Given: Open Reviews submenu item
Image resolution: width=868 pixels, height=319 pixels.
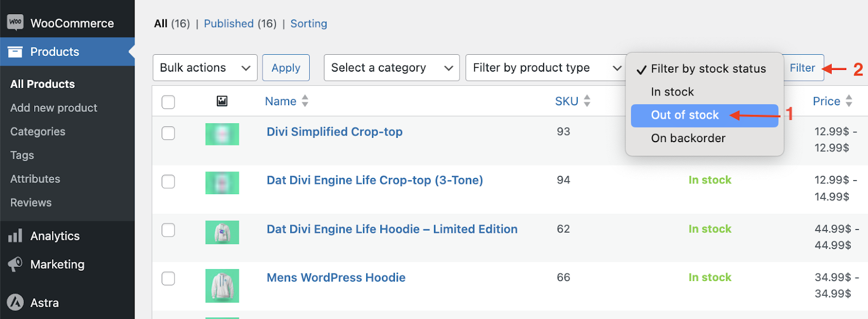Looking at the screenshot, I should click(31, 203).
